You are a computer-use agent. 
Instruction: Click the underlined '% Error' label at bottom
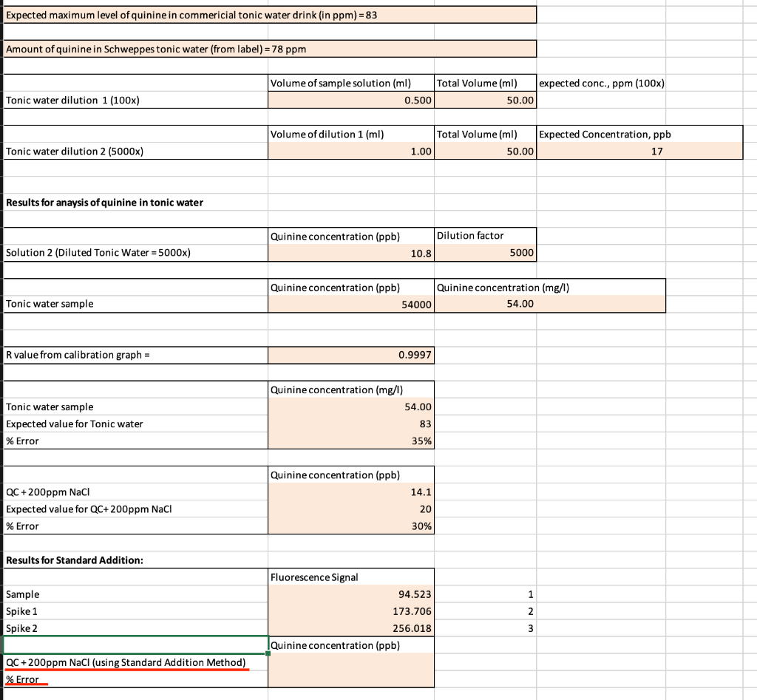point(22,679)
